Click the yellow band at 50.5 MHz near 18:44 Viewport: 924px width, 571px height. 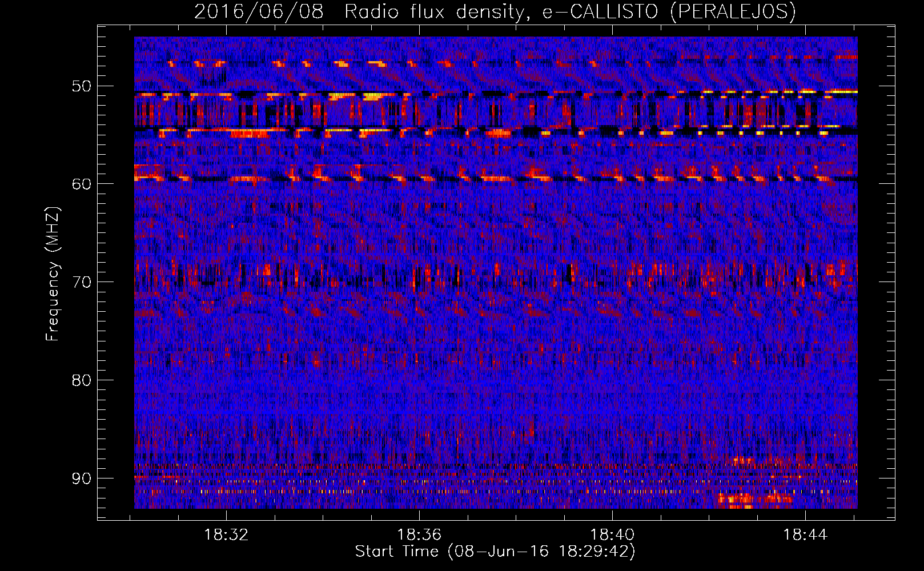pyautogui.click(x=828, y=91)
